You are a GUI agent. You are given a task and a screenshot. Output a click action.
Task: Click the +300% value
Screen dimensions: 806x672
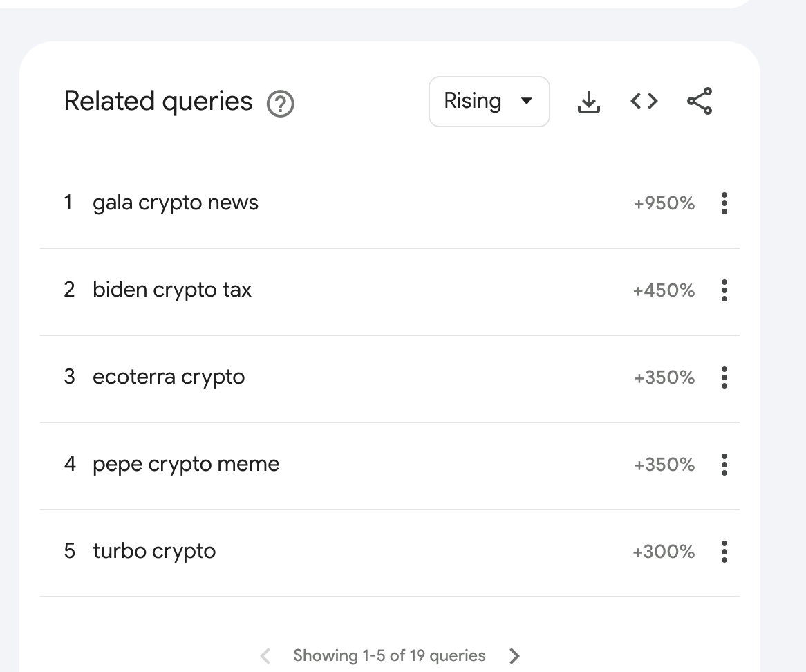(x=664, y=552)
